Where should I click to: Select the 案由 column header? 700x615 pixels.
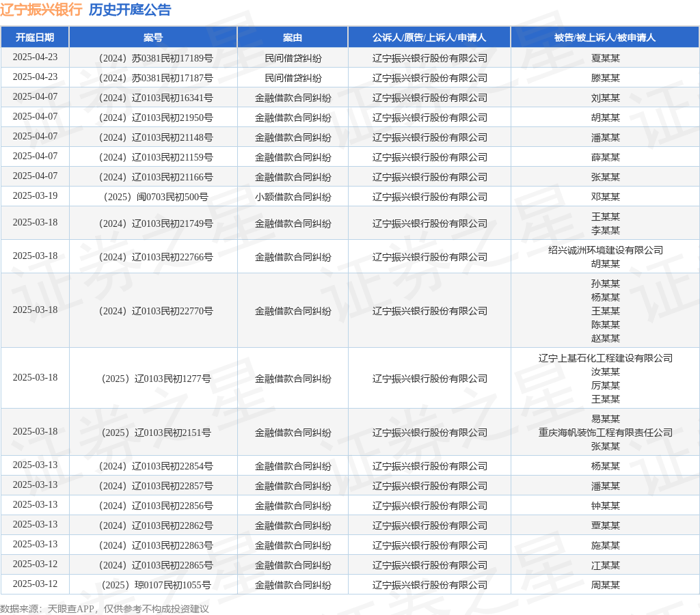click(293, 38)
